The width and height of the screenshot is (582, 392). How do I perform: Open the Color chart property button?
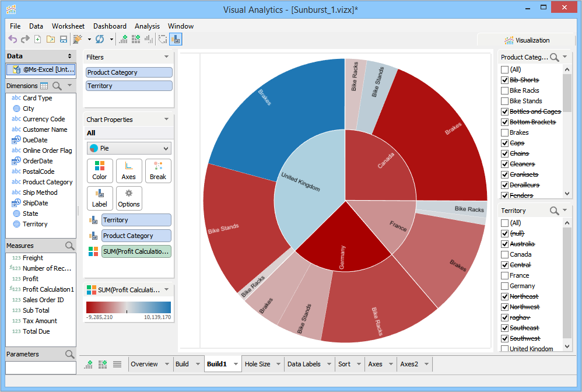coord(100,171)
